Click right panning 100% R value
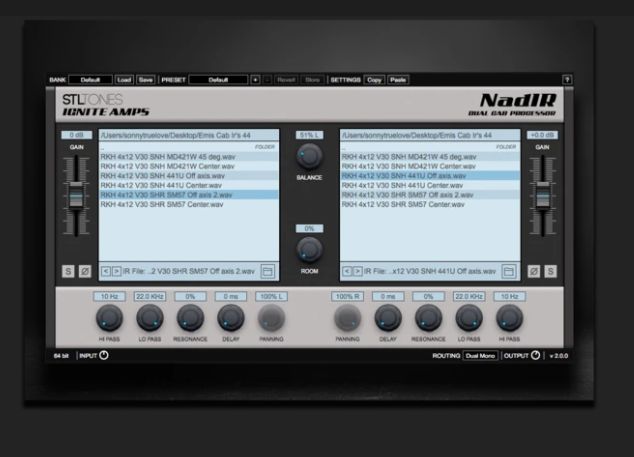Screen dimensions: 634x457 click(347, 296)
